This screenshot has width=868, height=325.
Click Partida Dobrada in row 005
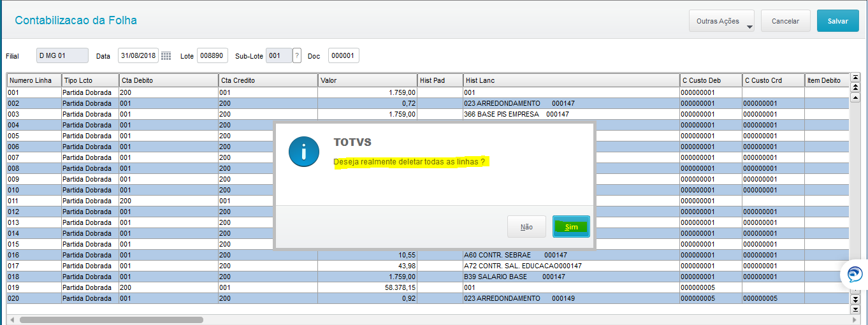click(90, 136)
